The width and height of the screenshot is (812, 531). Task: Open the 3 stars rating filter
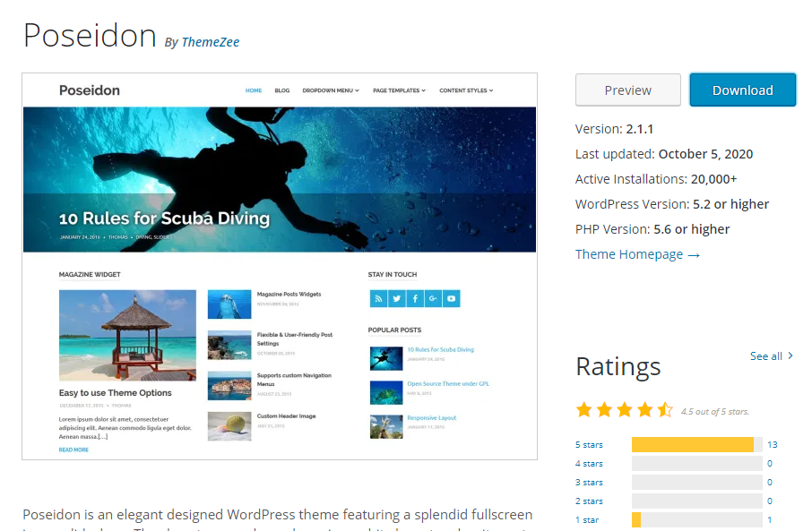[589, 482]
